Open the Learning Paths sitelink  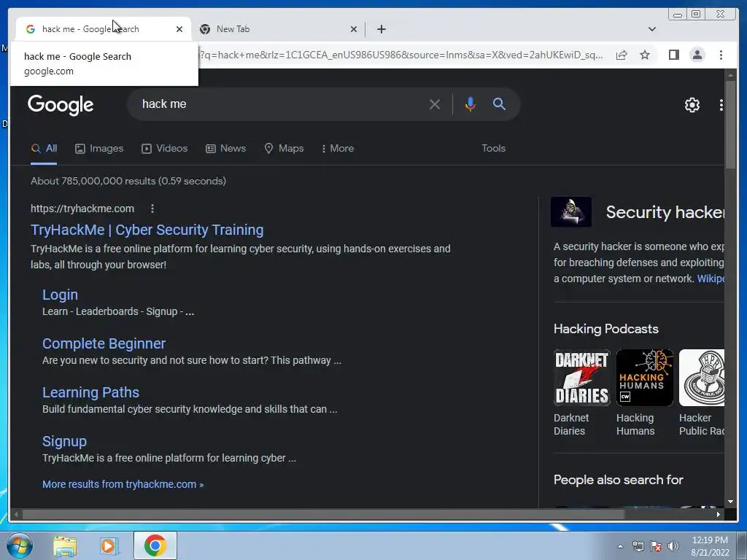click(90, 392)
